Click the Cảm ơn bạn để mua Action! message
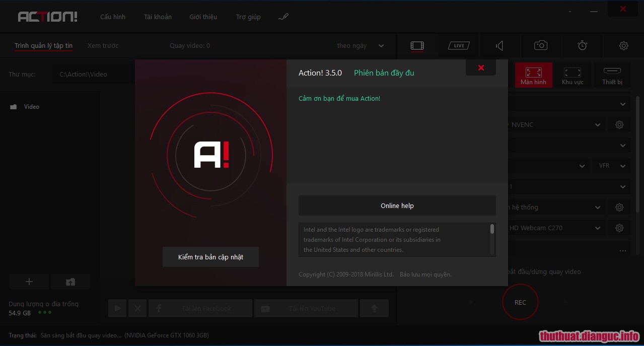The image size is (644, 346). 339,98
